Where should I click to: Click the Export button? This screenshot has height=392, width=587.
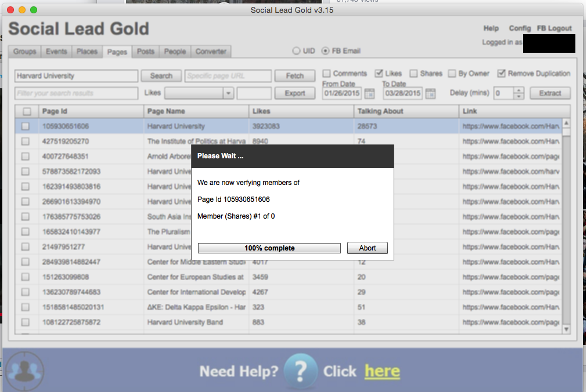pos(294,93)
